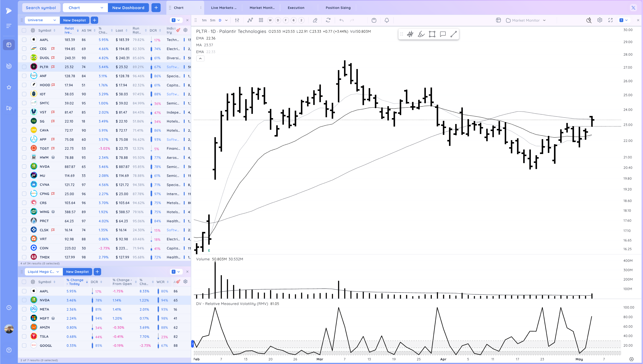Viewport: 643px width, 364px height.
Task: Check the GOOGL row checkbox
Action: pos(24,346)
